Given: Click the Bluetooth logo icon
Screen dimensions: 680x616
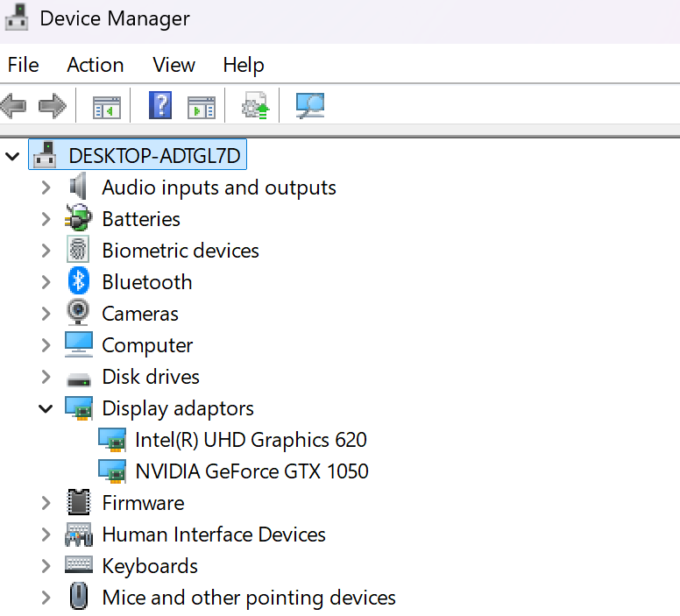Looking at the screenshot, I should [x=79, y=281].
